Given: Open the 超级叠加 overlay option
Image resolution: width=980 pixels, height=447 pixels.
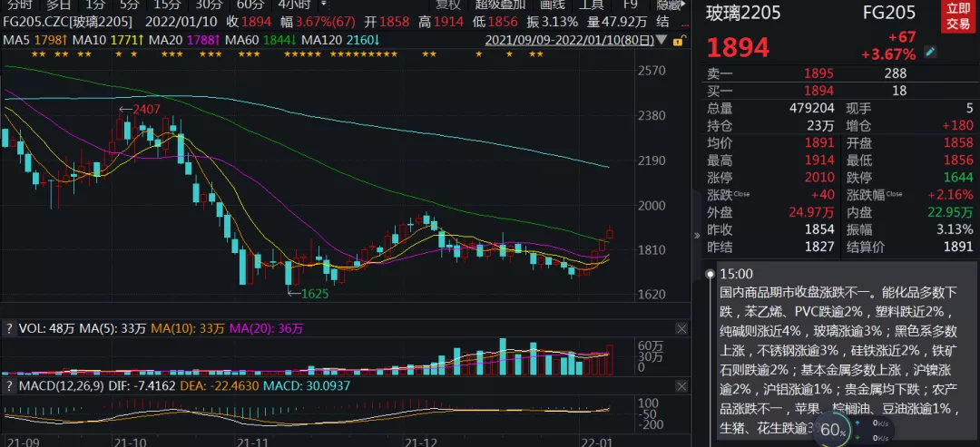Looking at the screenshot, I should coord(501,4).
